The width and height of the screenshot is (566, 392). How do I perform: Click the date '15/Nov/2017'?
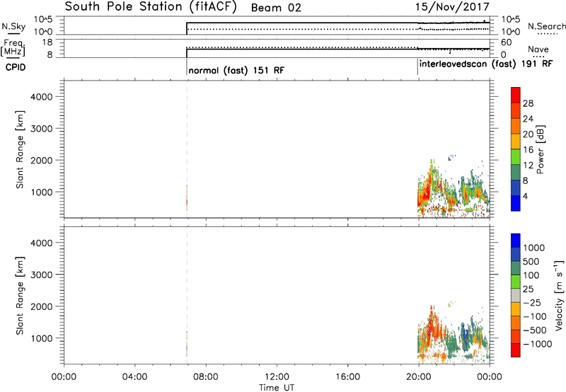(452, 7)
